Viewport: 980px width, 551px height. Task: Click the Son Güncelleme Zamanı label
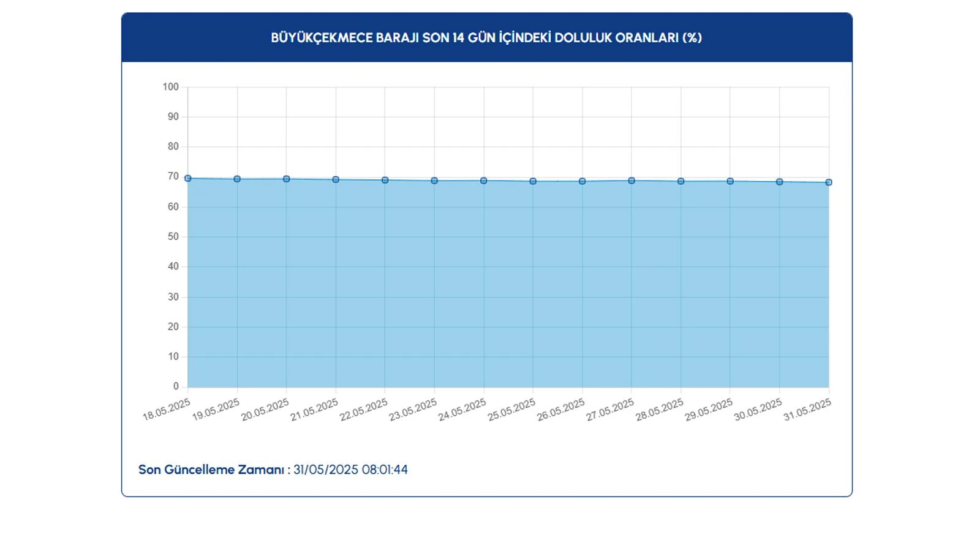pos(211,470)
